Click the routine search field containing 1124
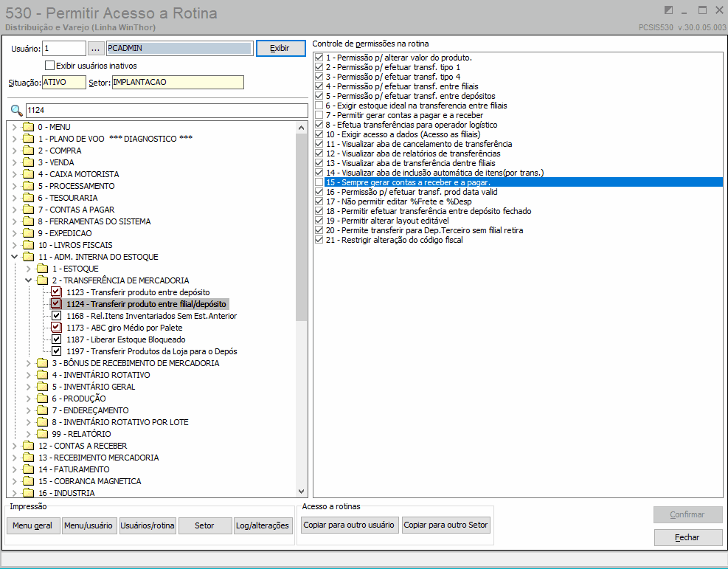Screen dimensions: 728x569 click(x=167, y=110)
